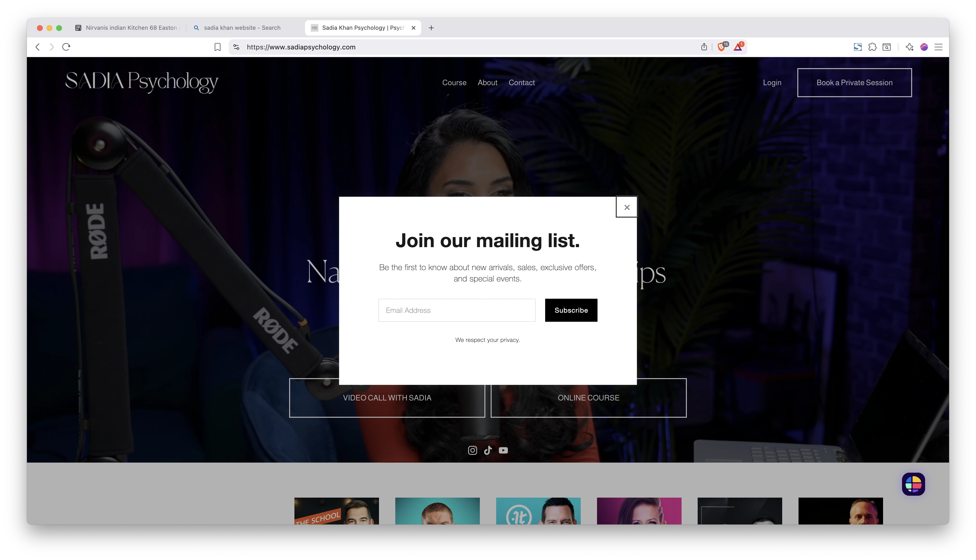Open the Contact menu item
Image resolution: width=976 pixels, height=560 pixels.
click(522, 82)
